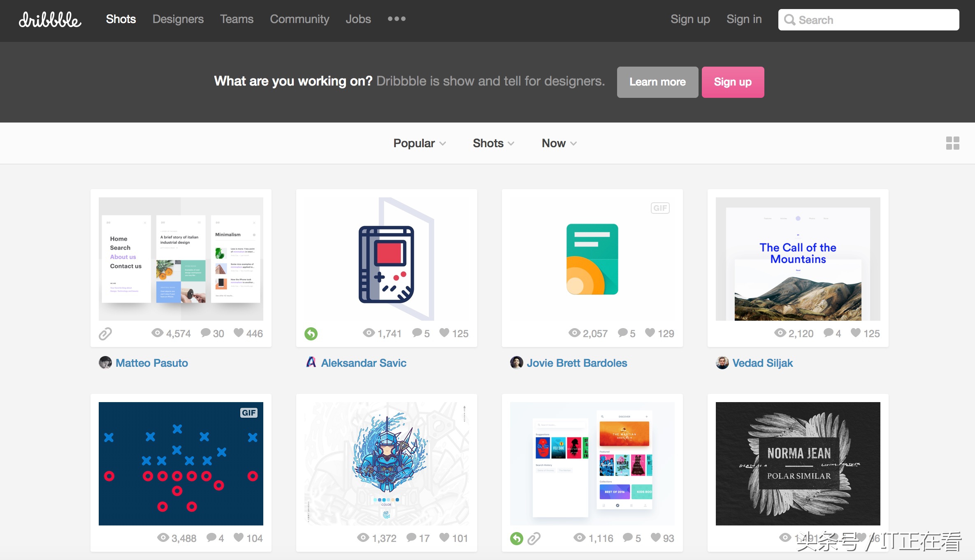Toggle the grid view layout icon
This screenshot has height=560, width=975.
tap(952, 143)
